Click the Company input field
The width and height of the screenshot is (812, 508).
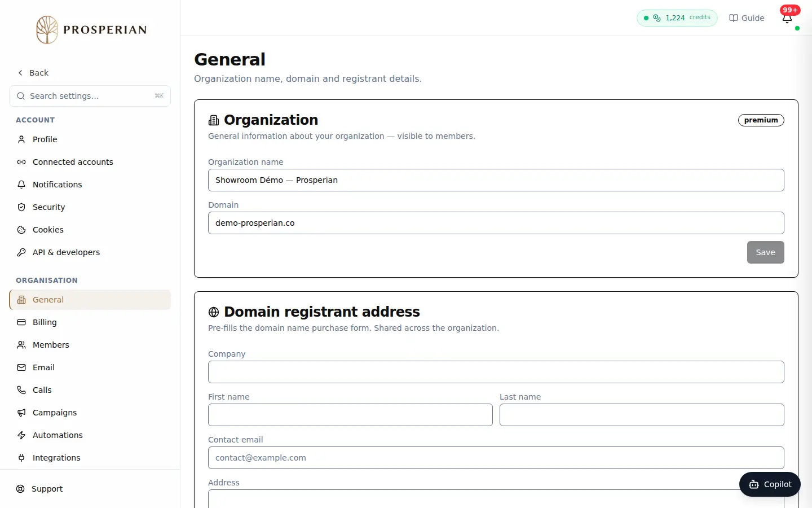click(496, 372)
